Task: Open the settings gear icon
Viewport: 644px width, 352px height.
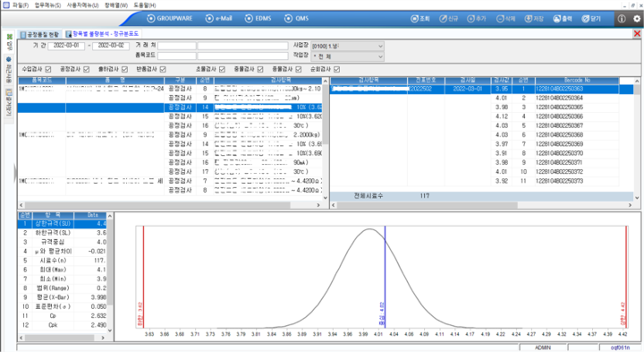Action: pyautogui.click(x=637, y=19)
